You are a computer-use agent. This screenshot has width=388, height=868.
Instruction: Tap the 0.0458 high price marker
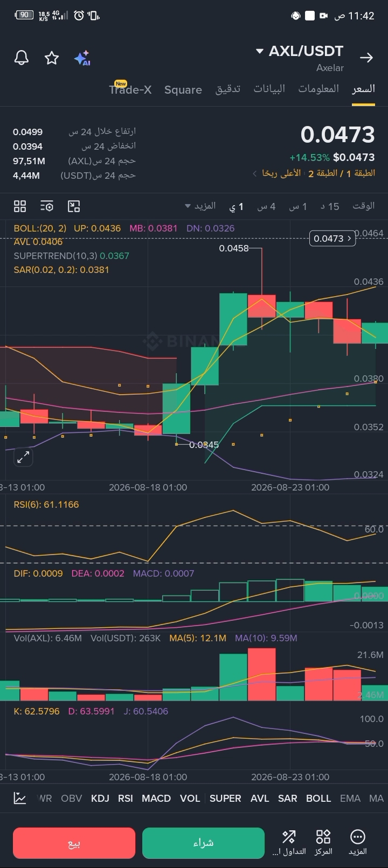(234, 248)
